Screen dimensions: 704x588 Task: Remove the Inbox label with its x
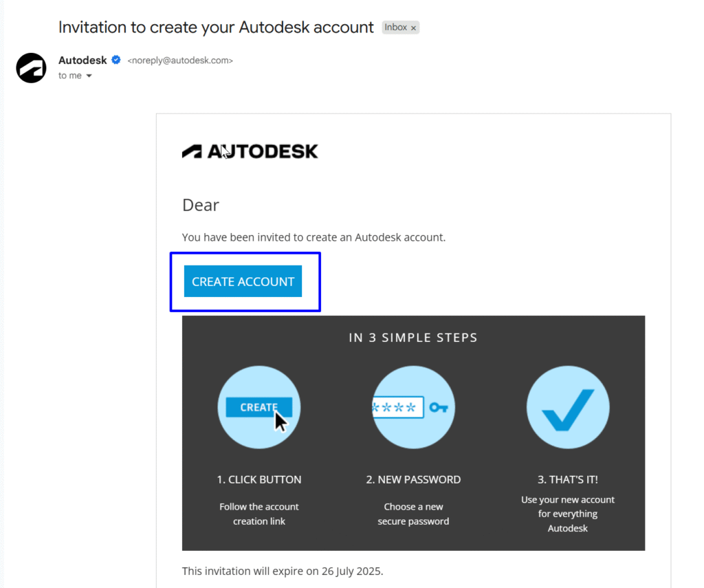pos(413,28)
